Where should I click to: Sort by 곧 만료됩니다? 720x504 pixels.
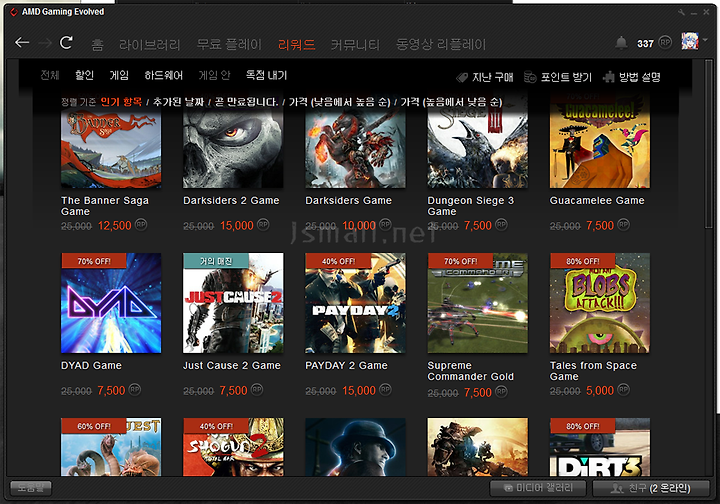[x=247, y=102]
